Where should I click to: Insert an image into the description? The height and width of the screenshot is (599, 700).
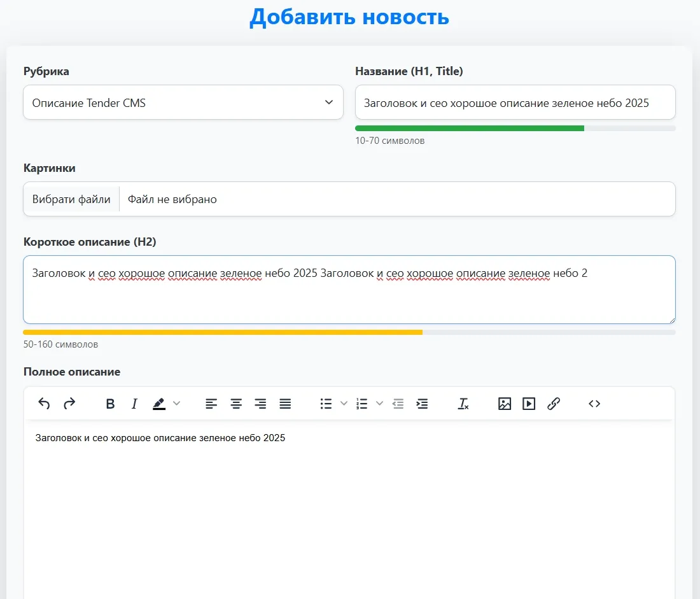(x=504, y=404)
